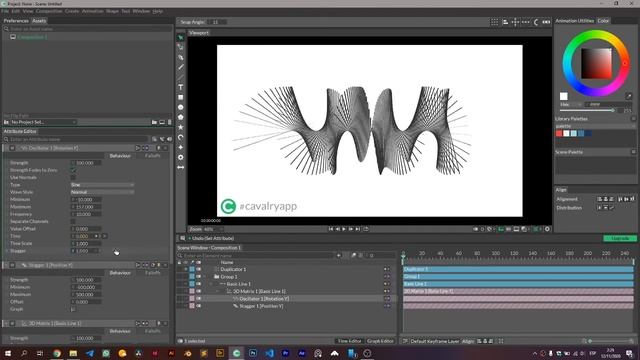The height and width of the screenshot is (360, 640).
Task: Toggle visibility of Duplicator 1 layer
Action: click(x=199, y=269)
